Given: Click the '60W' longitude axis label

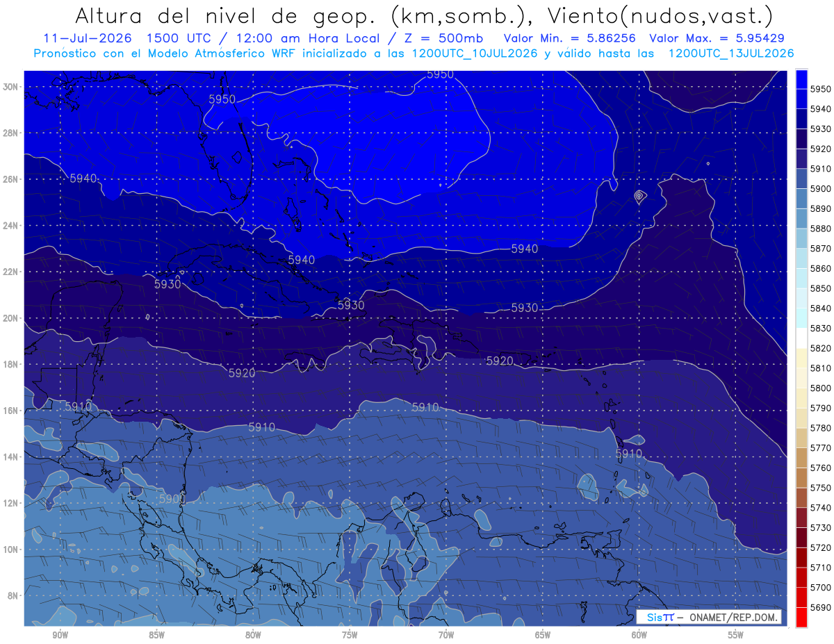Looking at the screenshot, I should point(639,635).
